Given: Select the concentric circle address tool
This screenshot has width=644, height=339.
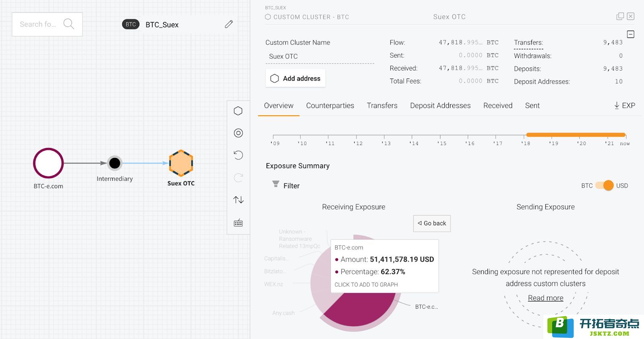Looking at the screenshot, I should pos(238,133).
